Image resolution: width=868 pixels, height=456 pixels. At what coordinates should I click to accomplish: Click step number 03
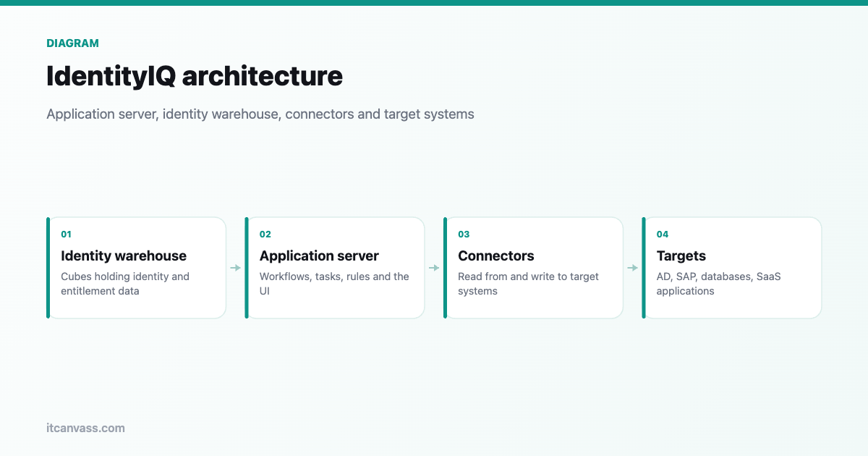(464, 235)
